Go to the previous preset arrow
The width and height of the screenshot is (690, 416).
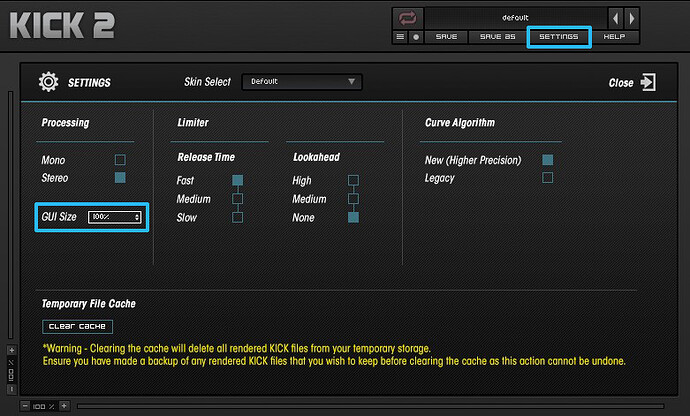click(x=615, y=18)
